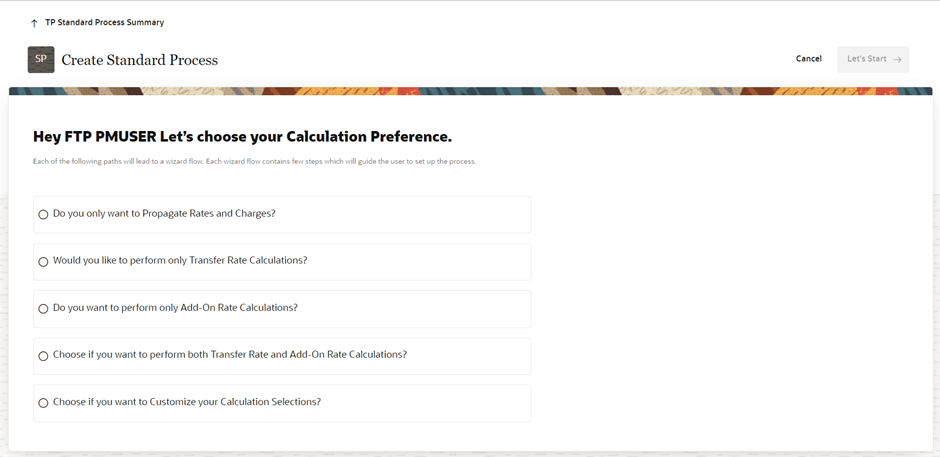
Task: Click the right arrow icon in Let's Start
Action: click(897, 60)
